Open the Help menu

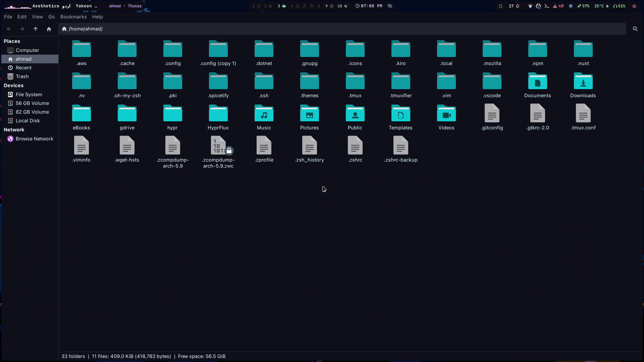click(98, 17)
